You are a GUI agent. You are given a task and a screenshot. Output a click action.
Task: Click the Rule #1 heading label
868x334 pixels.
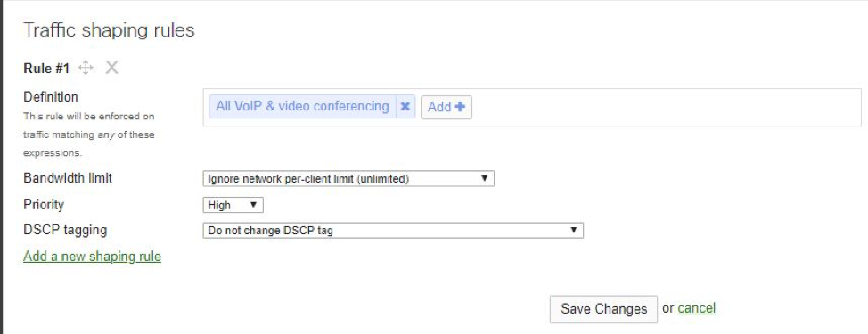coord(46,69)
